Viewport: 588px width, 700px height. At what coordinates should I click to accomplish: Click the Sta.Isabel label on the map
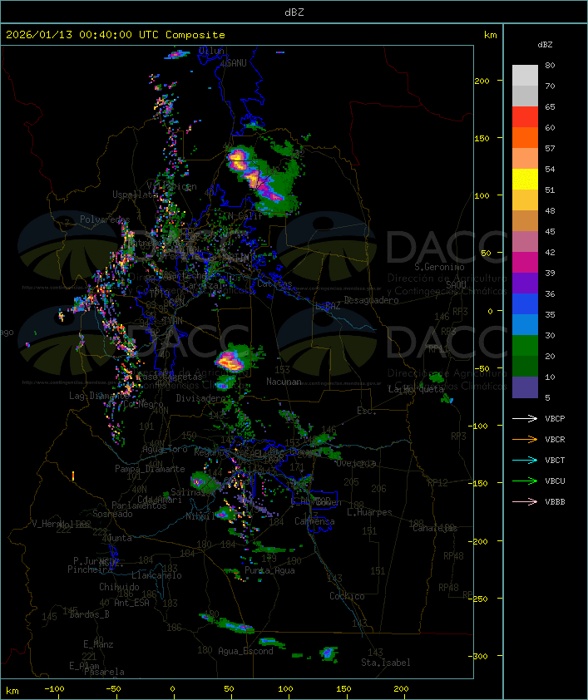(x=386, y=663)
